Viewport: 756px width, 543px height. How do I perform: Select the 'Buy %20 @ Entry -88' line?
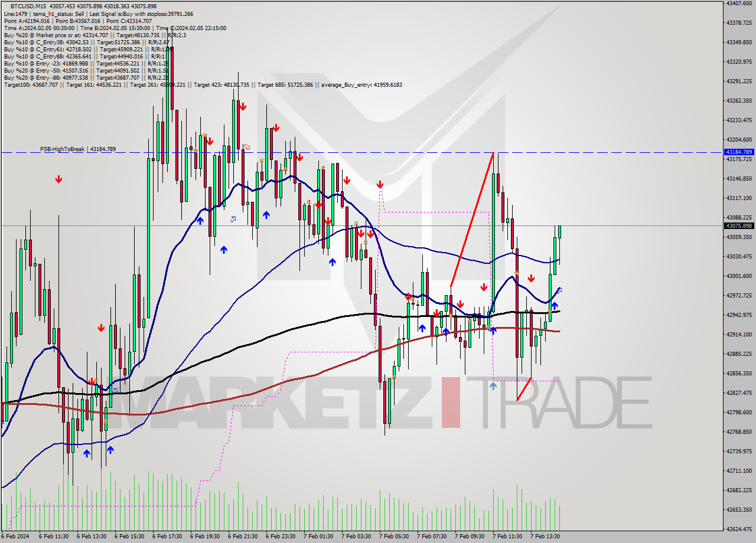click(86, 77)
